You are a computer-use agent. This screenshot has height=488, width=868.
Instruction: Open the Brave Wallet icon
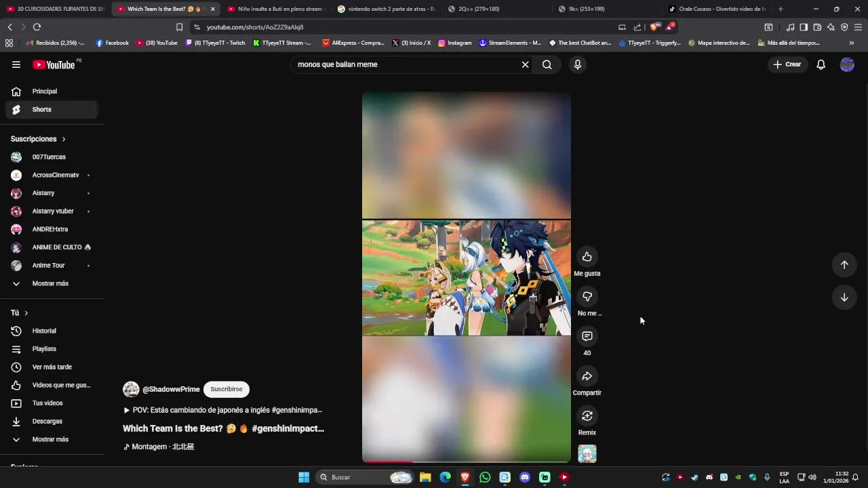pos(817,27)
